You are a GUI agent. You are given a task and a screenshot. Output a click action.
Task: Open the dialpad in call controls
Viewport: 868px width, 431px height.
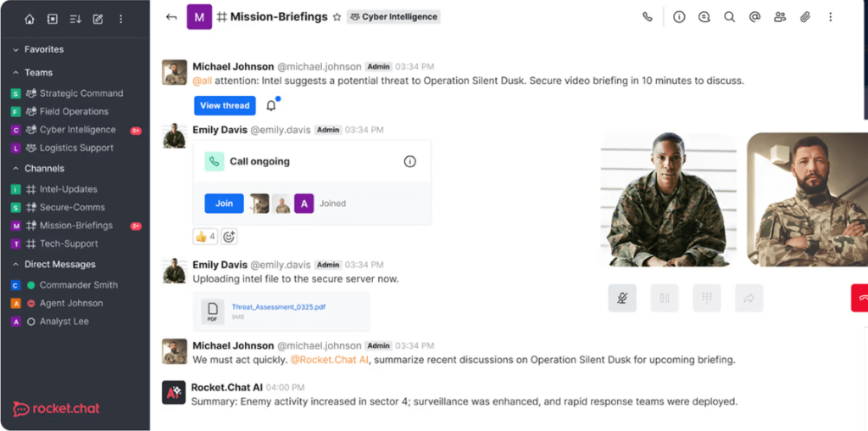(707, 298)
